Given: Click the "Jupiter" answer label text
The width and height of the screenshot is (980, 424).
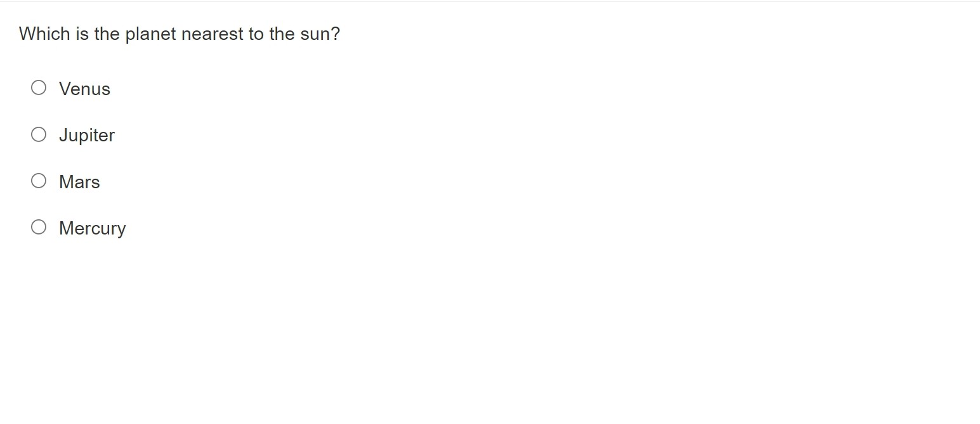Looking at the screenshot, I should [87, 136].
